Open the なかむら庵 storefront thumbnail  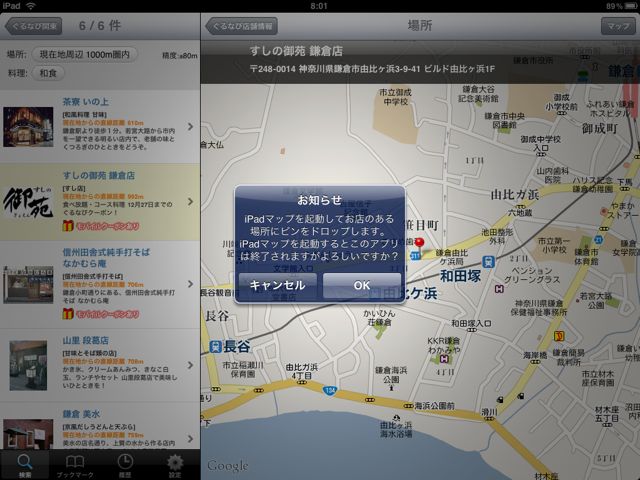28,284
